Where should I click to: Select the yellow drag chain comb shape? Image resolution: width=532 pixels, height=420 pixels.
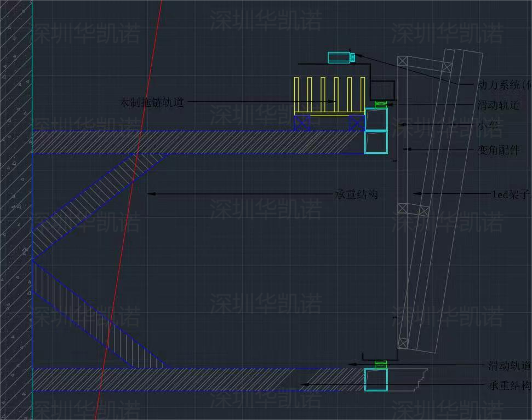(x=329, y=96)
